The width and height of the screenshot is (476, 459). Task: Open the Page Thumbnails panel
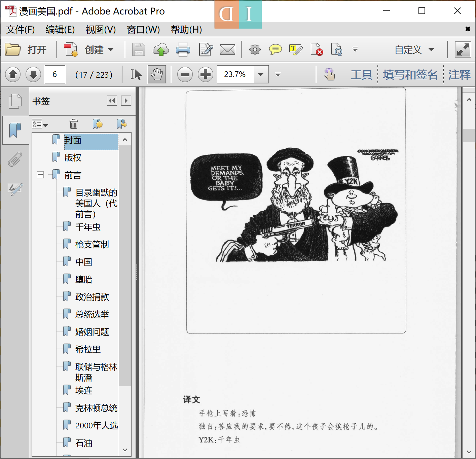click(15, 101)
